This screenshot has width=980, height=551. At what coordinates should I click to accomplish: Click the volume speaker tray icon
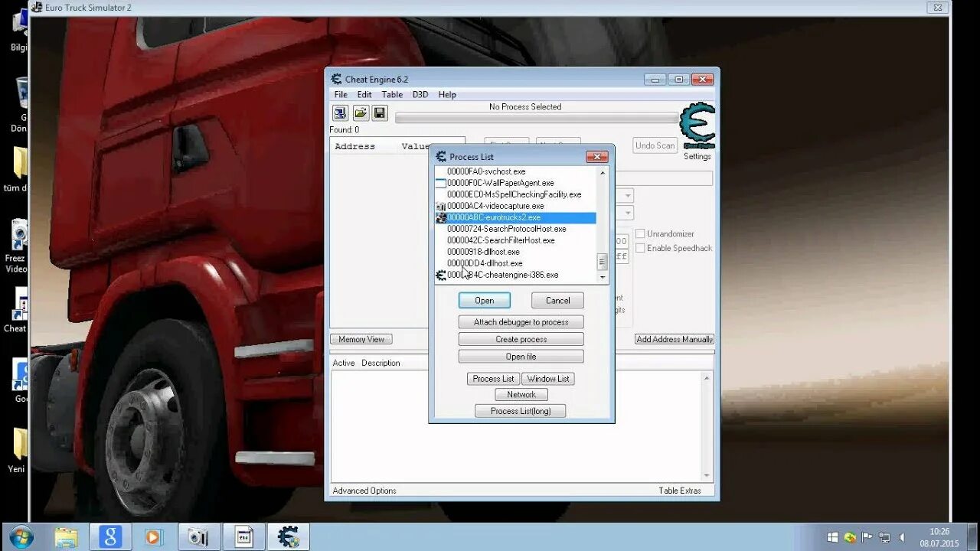[x=901, y=537]
